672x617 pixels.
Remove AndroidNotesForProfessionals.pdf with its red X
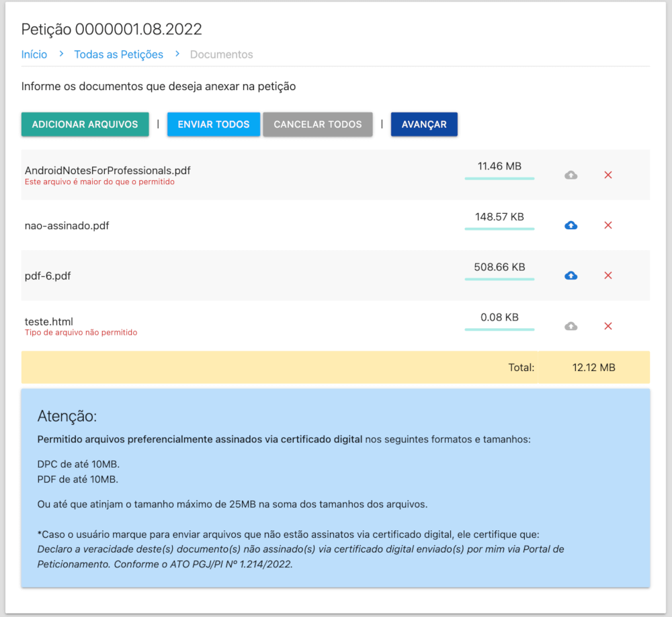tap(607, 175)
